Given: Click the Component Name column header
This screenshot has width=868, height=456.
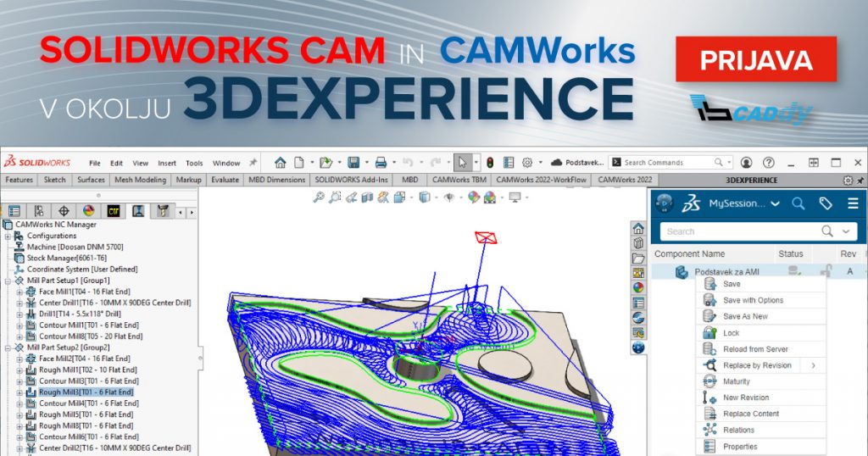Looking at the screenshot, I should [689, 254].
